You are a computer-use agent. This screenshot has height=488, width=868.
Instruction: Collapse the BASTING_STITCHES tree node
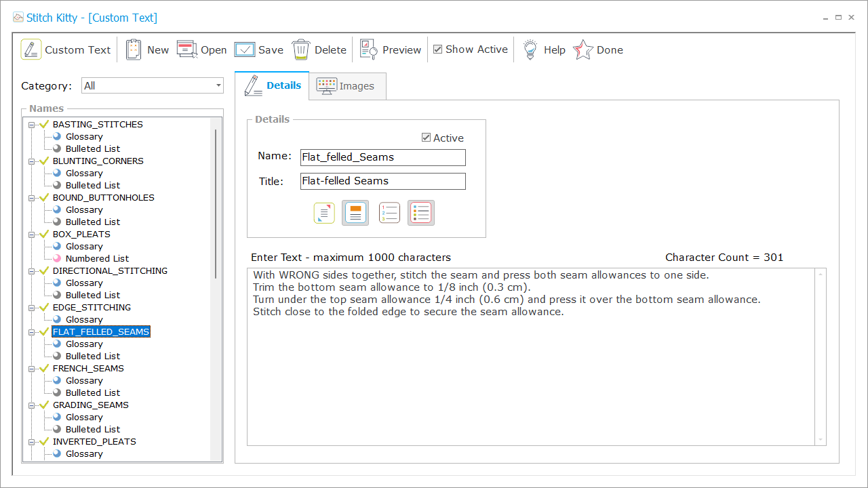31,125
